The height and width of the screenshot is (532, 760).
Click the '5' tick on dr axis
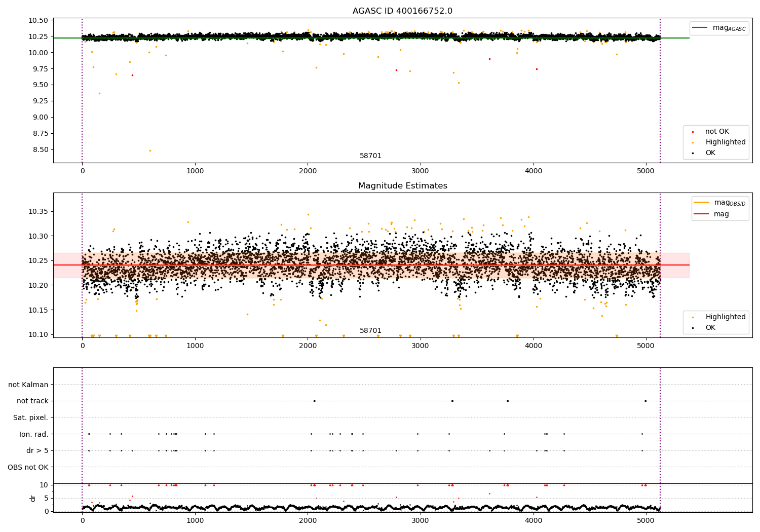46,499
